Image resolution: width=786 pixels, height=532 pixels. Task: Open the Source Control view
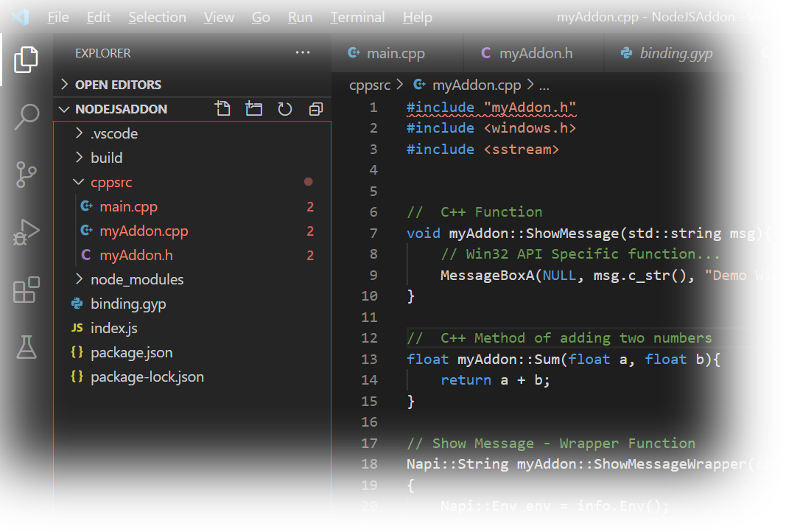(27, 175)
